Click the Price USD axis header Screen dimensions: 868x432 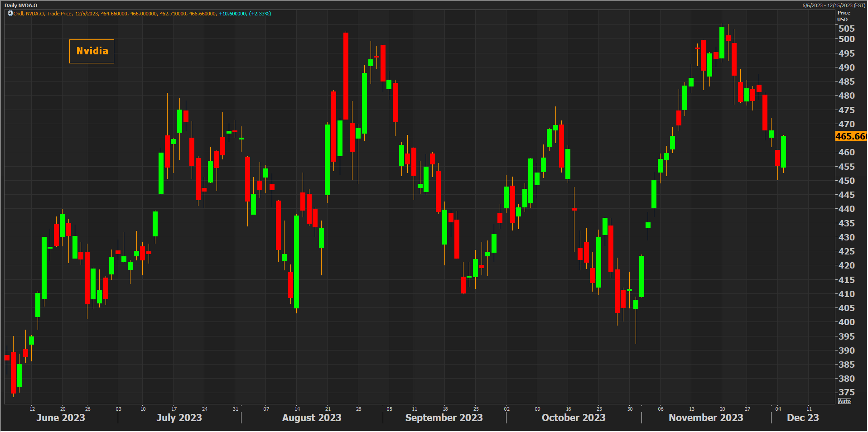pyautogui.click(x=843, y=16)
